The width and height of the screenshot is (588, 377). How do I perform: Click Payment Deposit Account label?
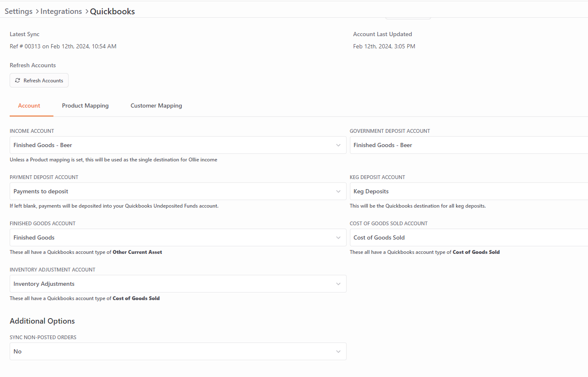click(44, 177)
